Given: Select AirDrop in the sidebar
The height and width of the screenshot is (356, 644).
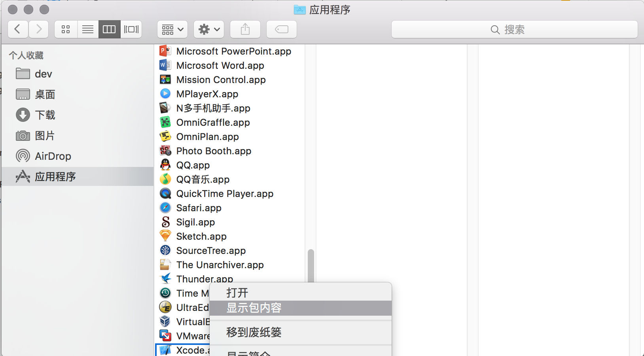Looking at the screenshot, I should click(78, 156).
